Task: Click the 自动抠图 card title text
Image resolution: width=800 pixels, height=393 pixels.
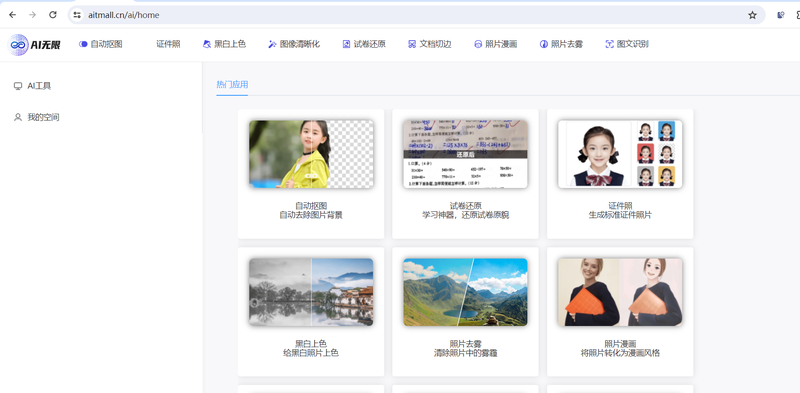Action: (x=311, y=206)
